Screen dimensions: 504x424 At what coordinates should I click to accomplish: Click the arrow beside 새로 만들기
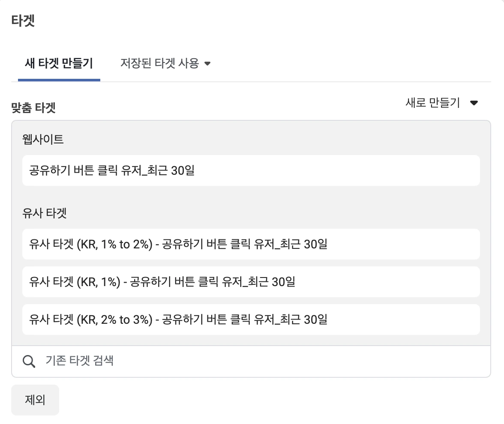pos(474,103)
